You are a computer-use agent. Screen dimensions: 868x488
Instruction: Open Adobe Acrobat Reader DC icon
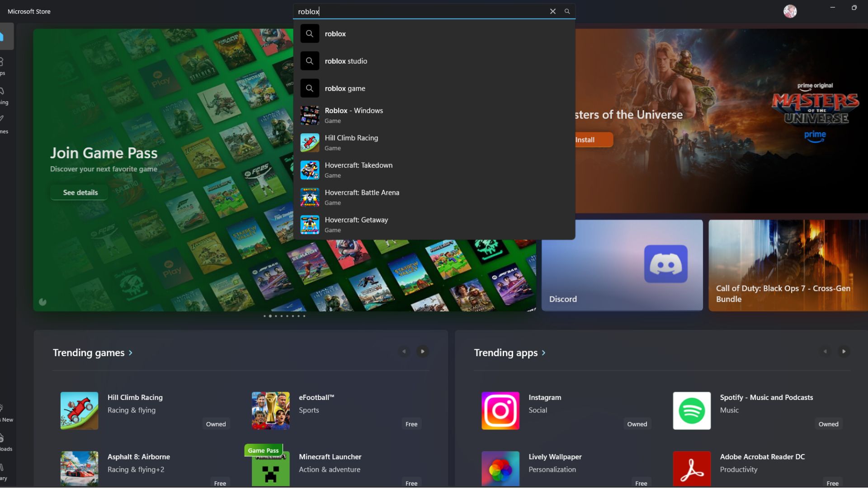[x=692, y=469]
